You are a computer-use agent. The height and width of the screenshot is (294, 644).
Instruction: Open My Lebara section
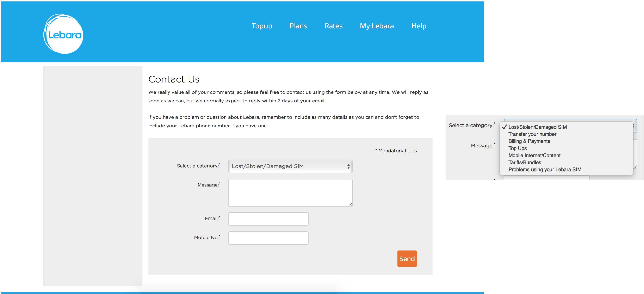point(377,26)
